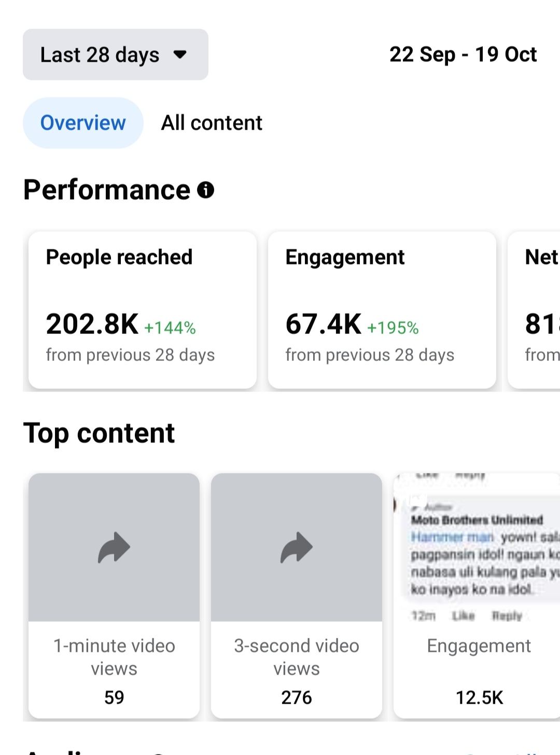Screen dimensions: 560x755
Task: Open the All content tab
Action: [x=212, y=123]
